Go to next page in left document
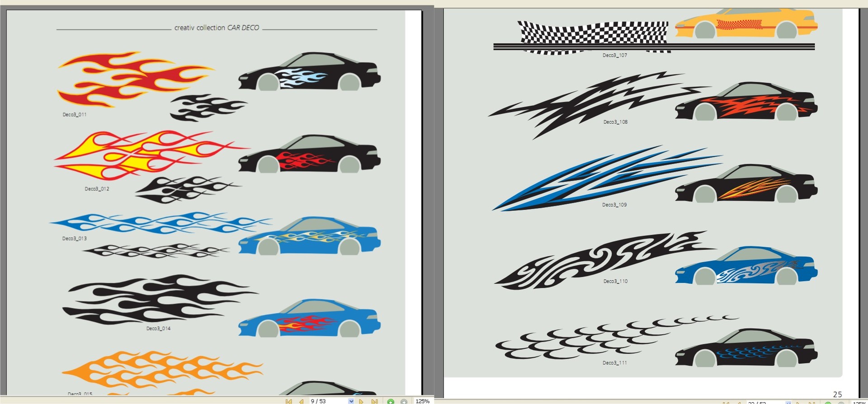 [361, 401]
